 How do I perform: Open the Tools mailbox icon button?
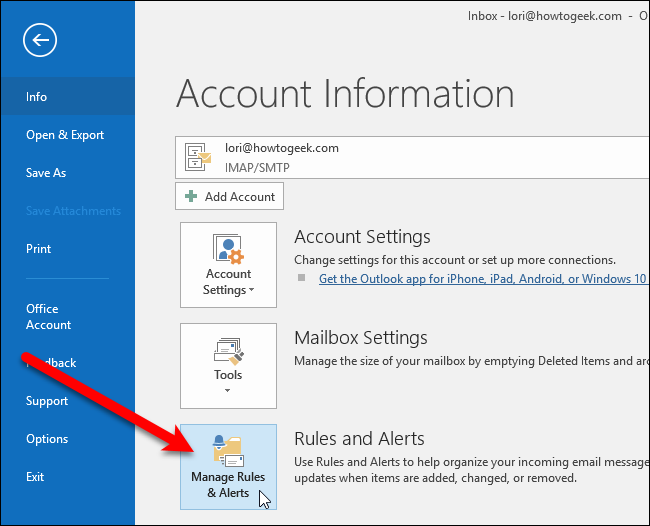point(228,350)
